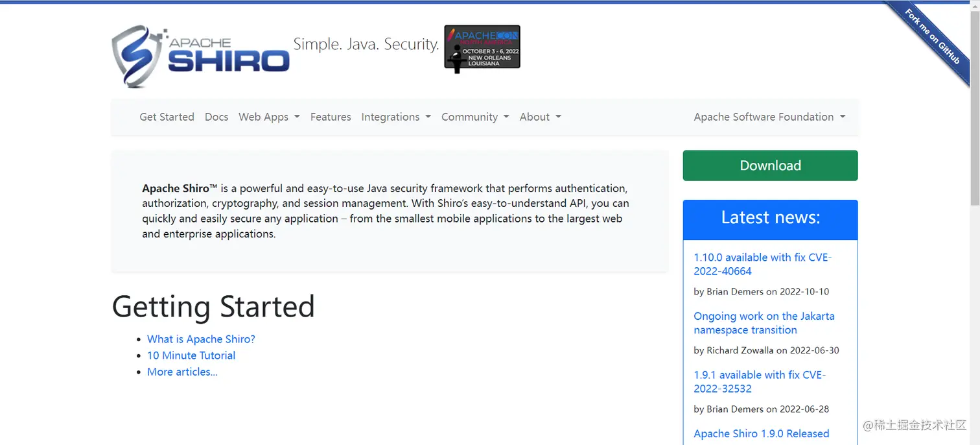The image size is (980, 445).
Task: Expand the Web Apps dropdown
Action: point(269,117)
